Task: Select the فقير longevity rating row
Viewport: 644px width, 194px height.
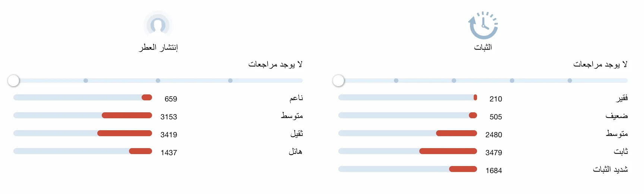Action: click(483, 98)
